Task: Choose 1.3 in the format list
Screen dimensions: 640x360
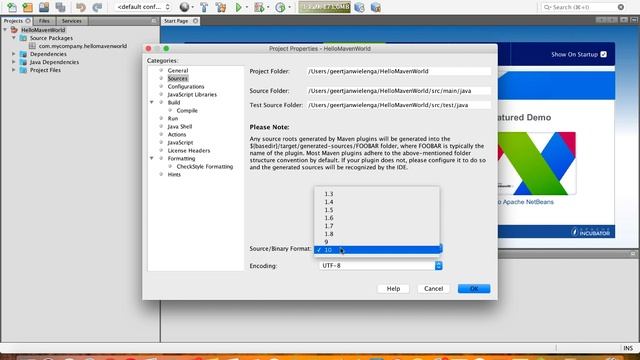Action: pyautogui.click(x=377, y=194)
